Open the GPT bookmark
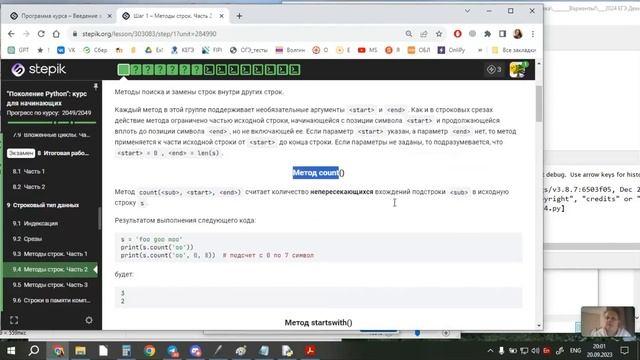Screen dimensions: 640x360 [x=19, y=50]
